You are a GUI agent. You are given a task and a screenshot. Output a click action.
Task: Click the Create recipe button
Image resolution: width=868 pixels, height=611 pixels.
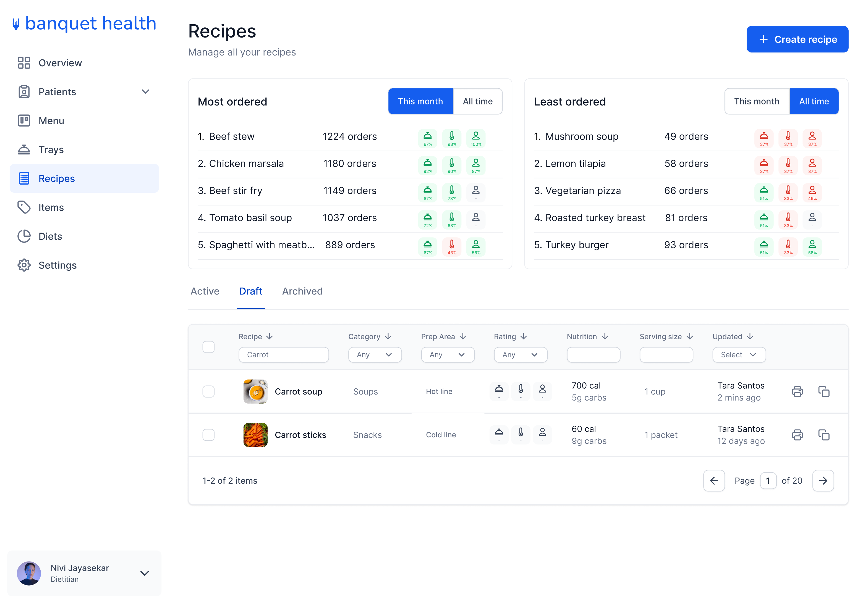pos(797,39)
